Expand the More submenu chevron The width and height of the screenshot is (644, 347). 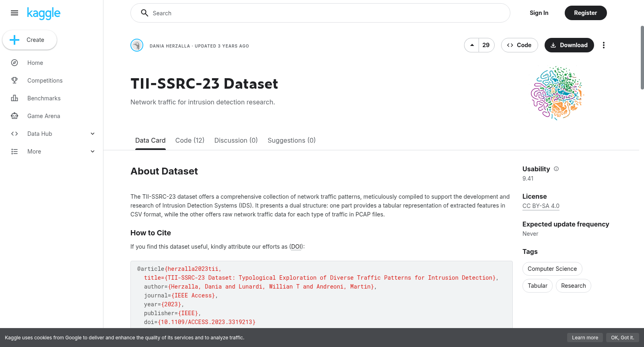[x=93, y=152]
